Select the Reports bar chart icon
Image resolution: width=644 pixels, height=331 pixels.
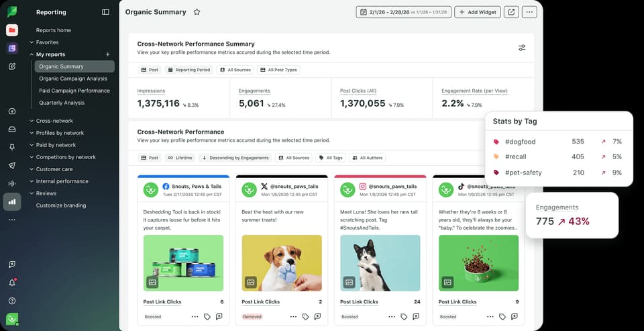click(x=12, y=201)
